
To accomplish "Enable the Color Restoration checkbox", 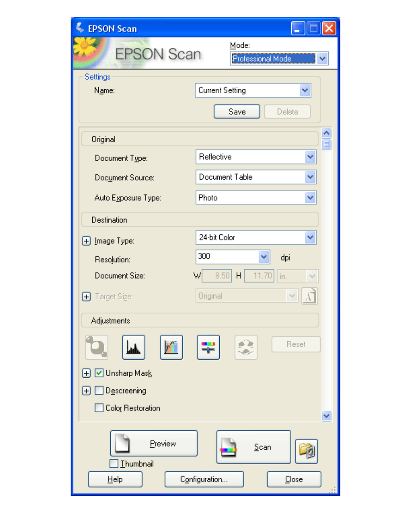I will pyautogui.click(x=99, y=408).
